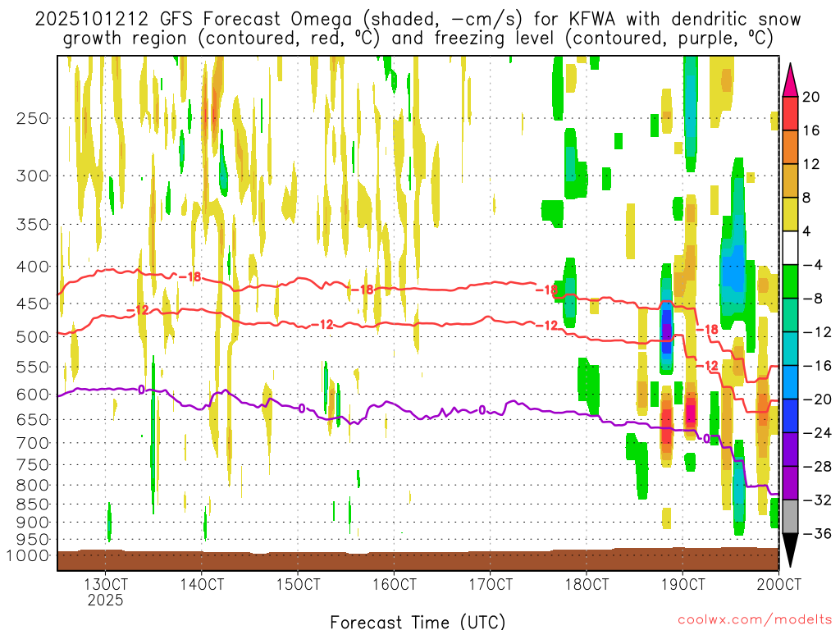Viewport: 840px width, 630px height.
Task: Select the white colorbar swatch between -4 and 4
Action: click(790, 248)
